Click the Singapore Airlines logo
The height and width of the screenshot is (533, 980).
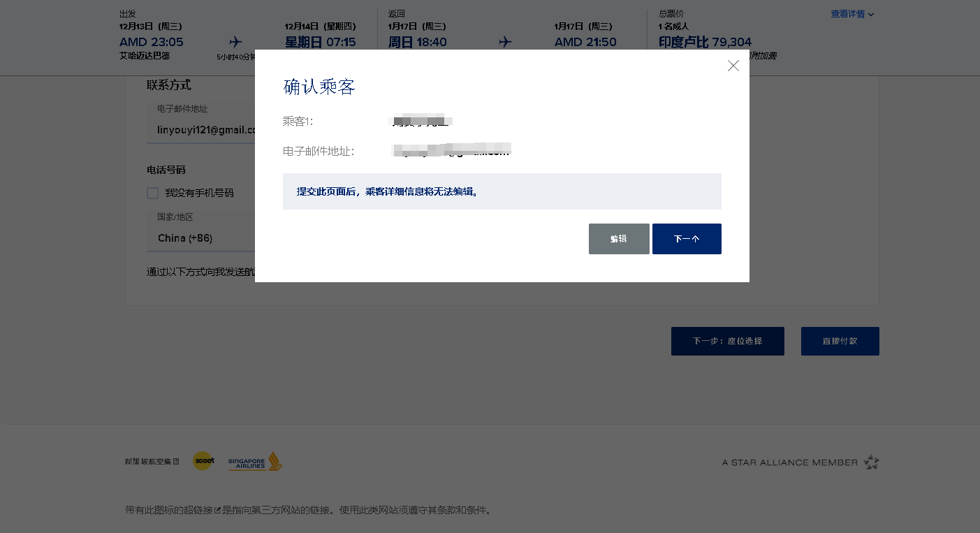click(x=255, y=462)
